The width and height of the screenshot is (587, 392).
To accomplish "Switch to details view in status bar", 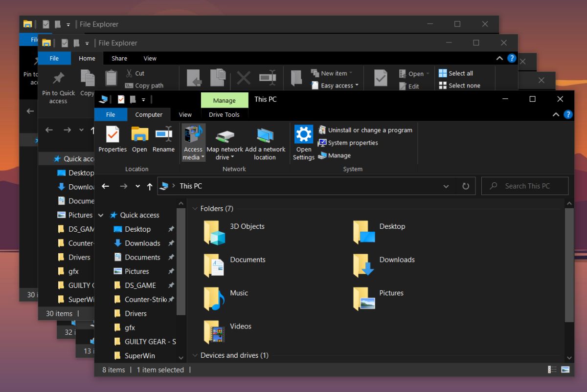I will click(x=553, y=370).
